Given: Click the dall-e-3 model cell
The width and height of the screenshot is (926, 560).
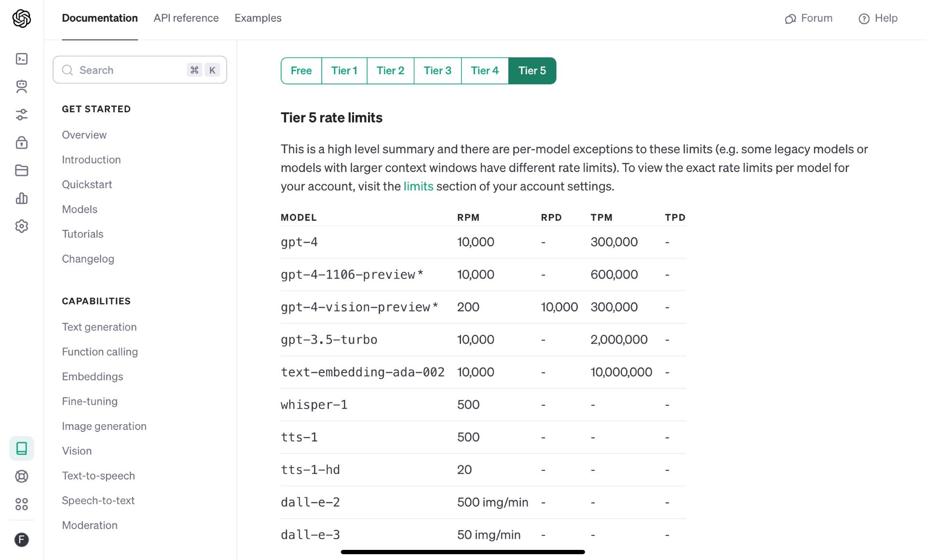Looking at the screenshot, I should [x=310, y=535].
